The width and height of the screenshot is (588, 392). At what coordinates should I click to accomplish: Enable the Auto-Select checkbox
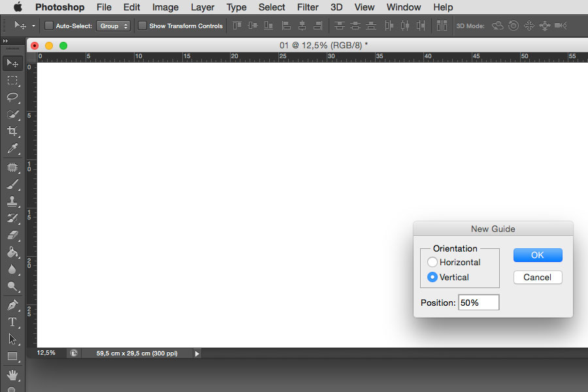tap(49, 25)
